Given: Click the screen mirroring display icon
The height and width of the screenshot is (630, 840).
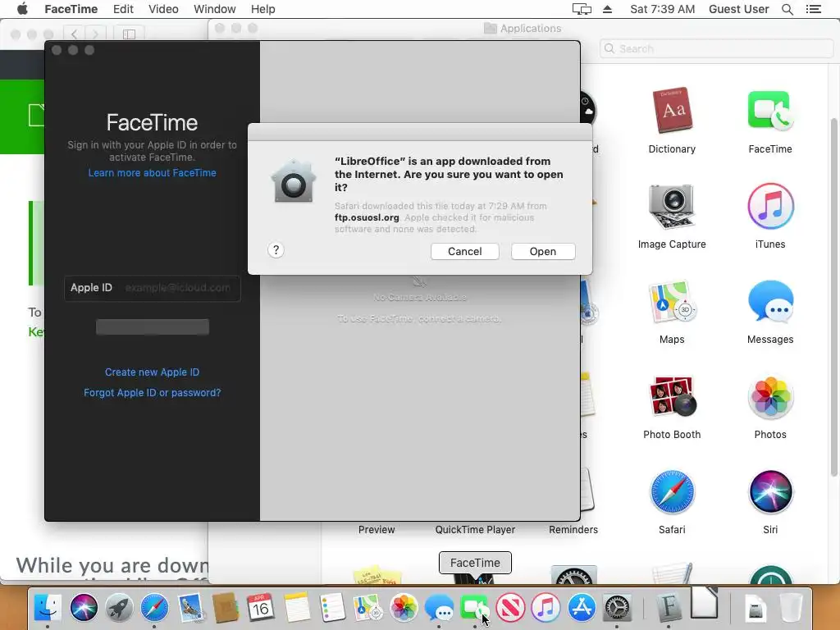Looking at the screenshot, I should pyautogui.click(x=582, y=9).
